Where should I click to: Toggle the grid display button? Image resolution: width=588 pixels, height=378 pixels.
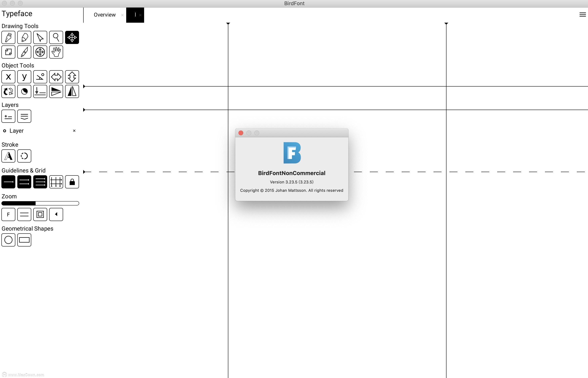click(x=56, y=182)
